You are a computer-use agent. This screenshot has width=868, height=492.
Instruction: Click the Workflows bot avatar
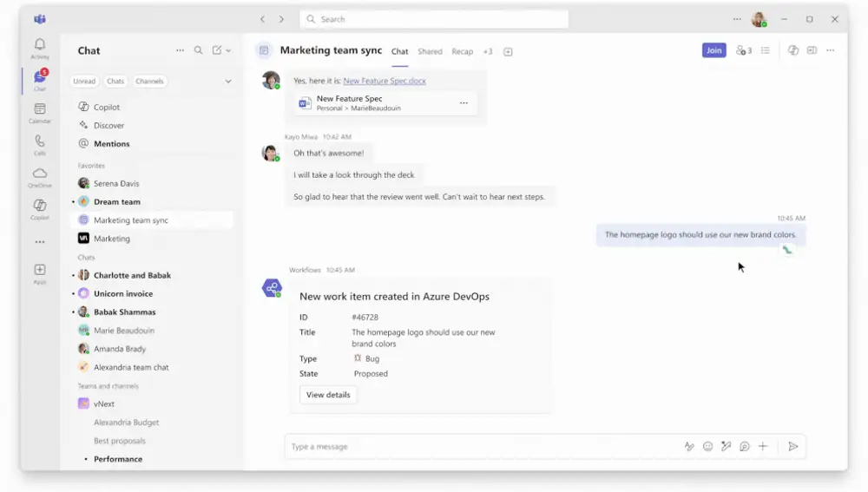[x=272, y=288]
